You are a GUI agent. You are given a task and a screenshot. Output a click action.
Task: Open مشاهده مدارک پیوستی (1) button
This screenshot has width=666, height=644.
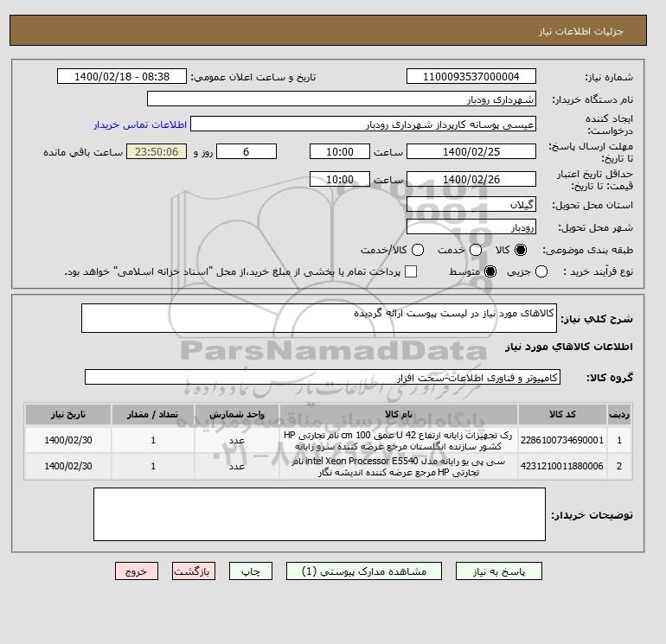pos(364,571)
